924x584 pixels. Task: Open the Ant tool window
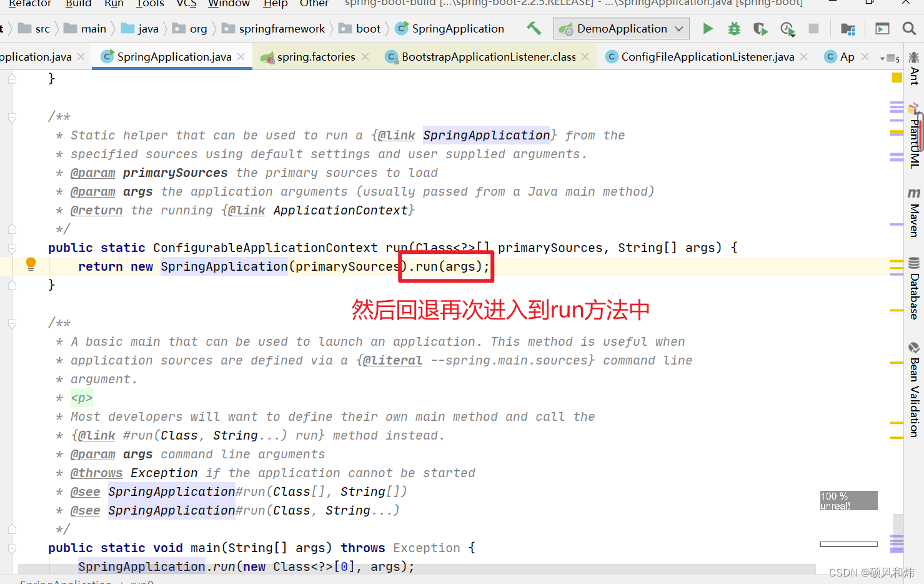pyautogui.click(x=914, y=69)
